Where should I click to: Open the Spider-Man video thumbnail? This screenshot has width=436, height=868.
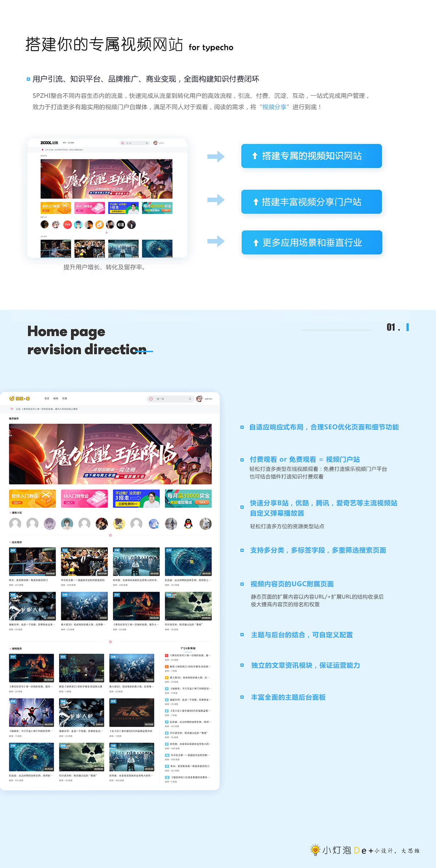point(32,713)
